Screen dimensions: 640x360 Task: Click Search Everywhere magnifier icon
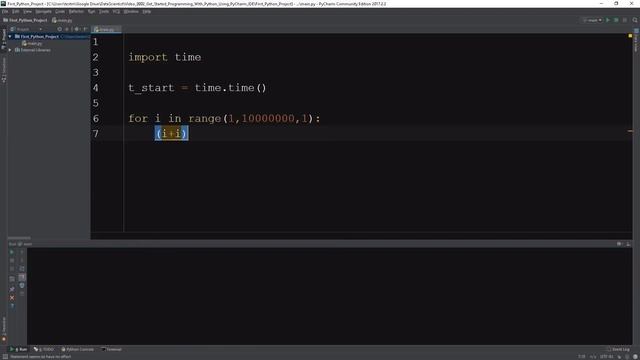[x=635, y=20]
